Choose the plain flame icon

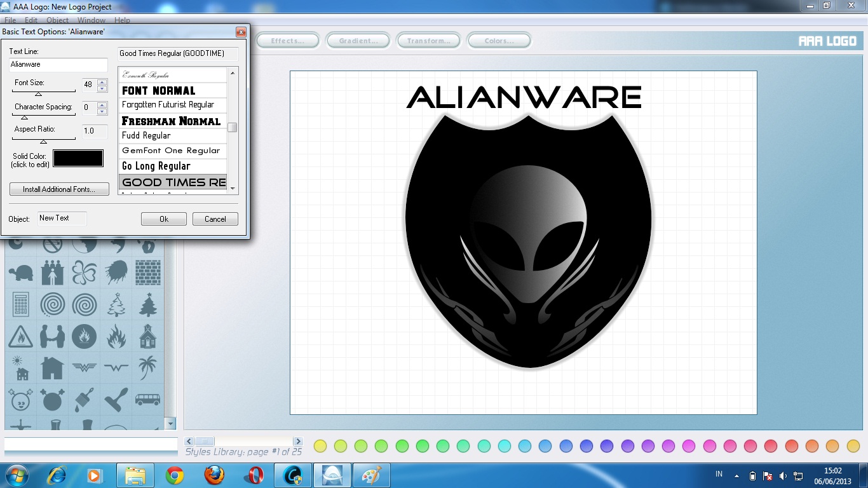(x=116, y=336)
